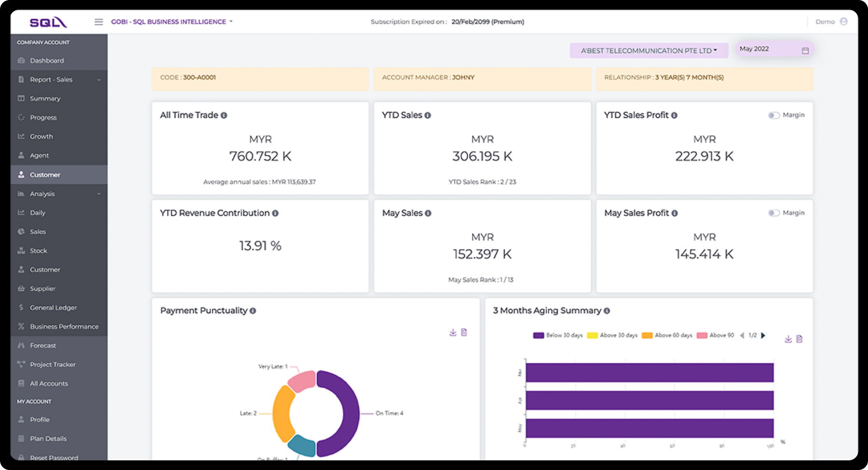Click the SQL logo

click(x=48, y=22)
